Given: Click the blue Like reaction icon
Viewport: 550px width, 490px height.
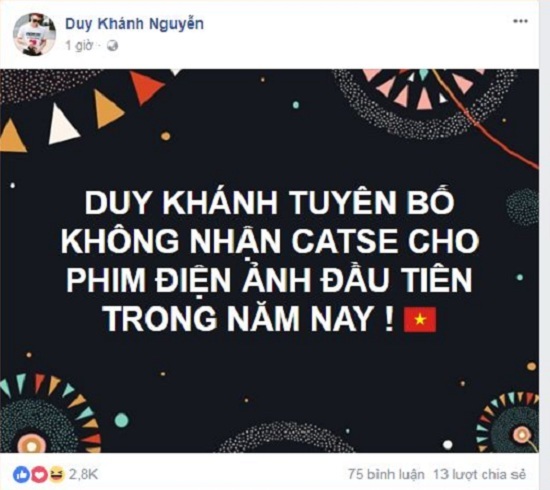Looking at the screenshot, I should click(x=21, y=475).
